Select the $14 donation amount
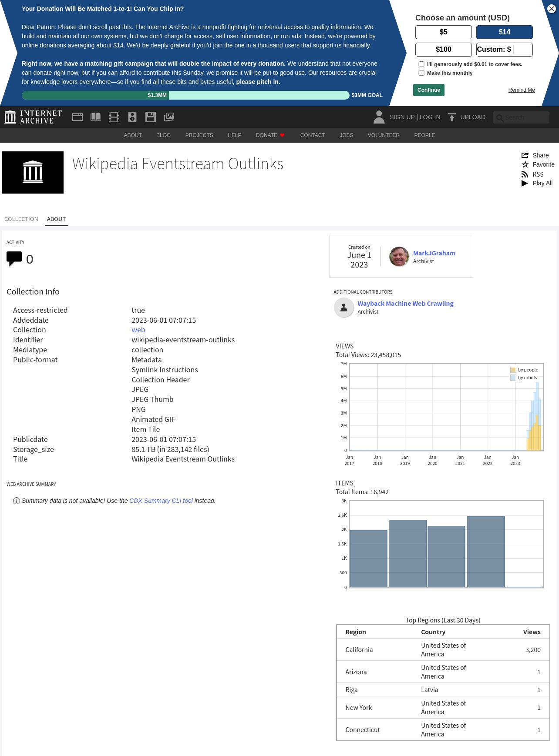 click(x=505, y=32)
